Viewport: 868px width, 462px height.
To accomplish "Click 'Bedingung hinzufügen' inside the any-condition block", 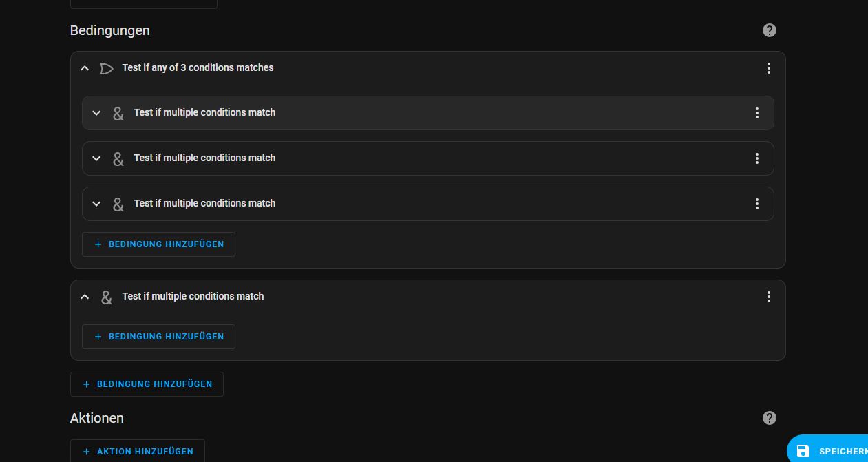I will (158, 244).
